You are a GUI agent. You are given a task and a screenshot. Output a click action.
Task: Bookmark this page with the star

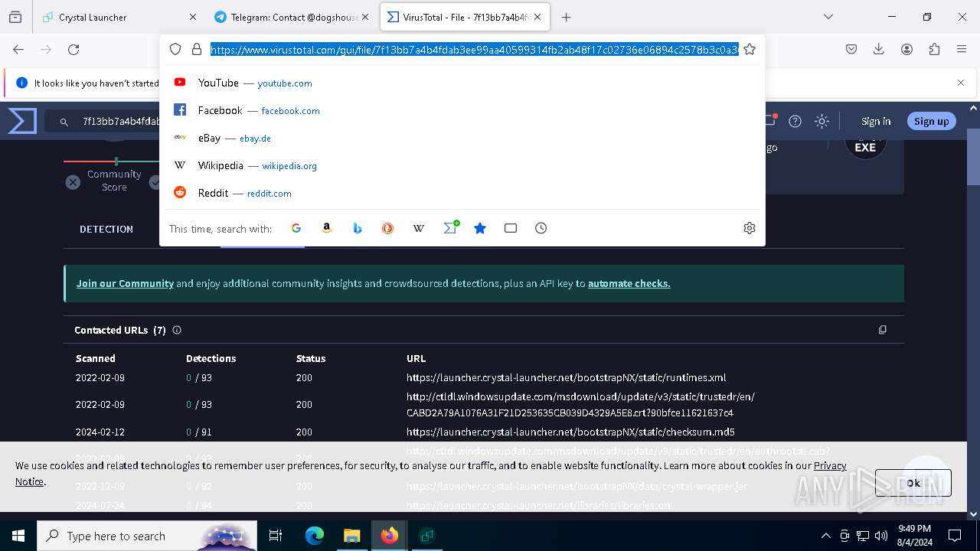pos(750,49)
